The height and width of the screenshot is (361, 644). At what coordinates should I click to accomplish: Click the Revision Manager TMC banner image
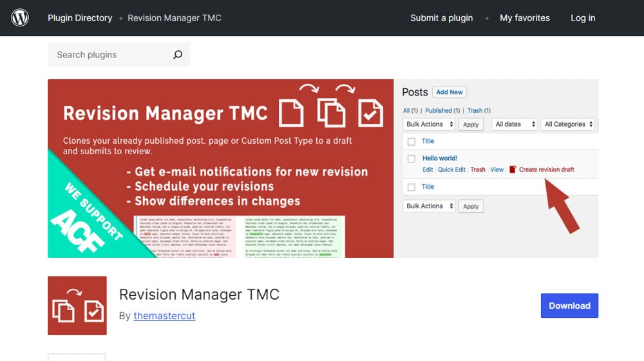pyautogui.click(x=323, y=169)
